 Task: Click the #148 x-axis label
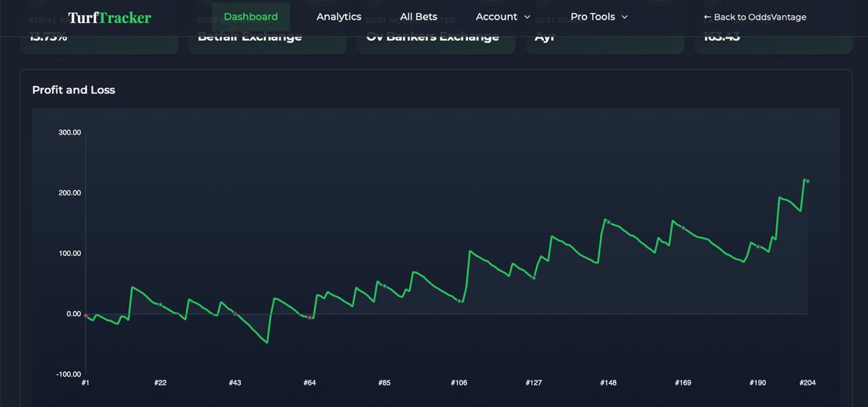pos(608,383)
